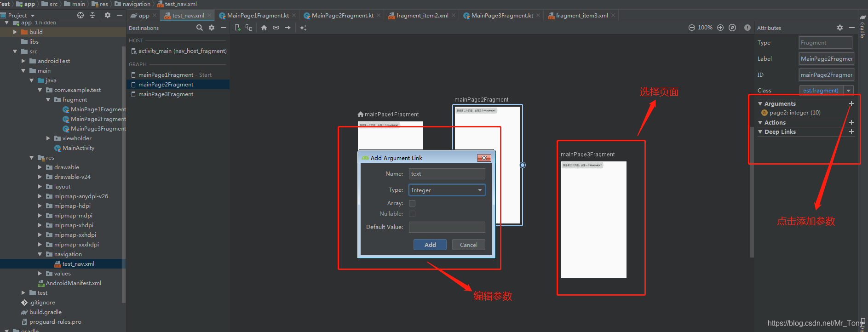The height and width of the screenshot is (332, 868).
Task: Expand the build folder
Action: [15, 32]
